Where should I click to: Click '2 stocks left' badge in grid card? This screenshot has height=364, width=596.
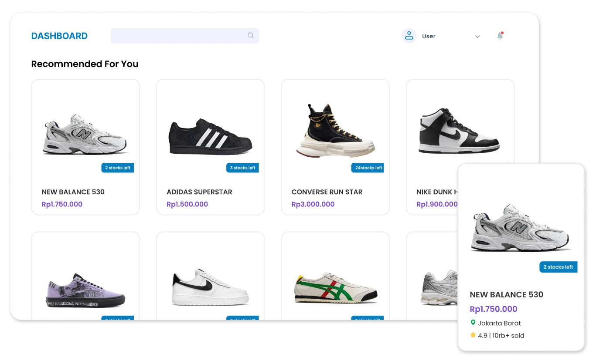tap(118, 168)
